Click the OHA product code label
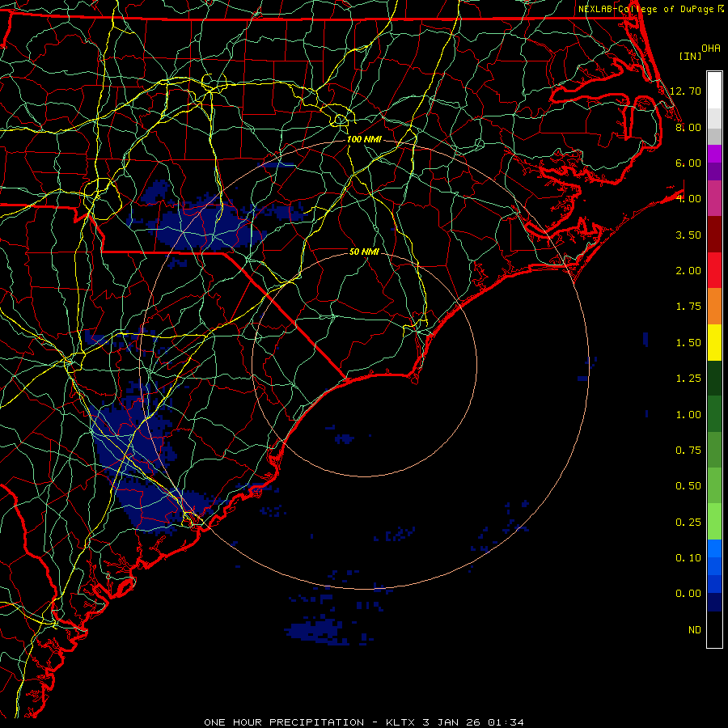Image resolution: width=728 pixels, height=728 pixels. 711,49
